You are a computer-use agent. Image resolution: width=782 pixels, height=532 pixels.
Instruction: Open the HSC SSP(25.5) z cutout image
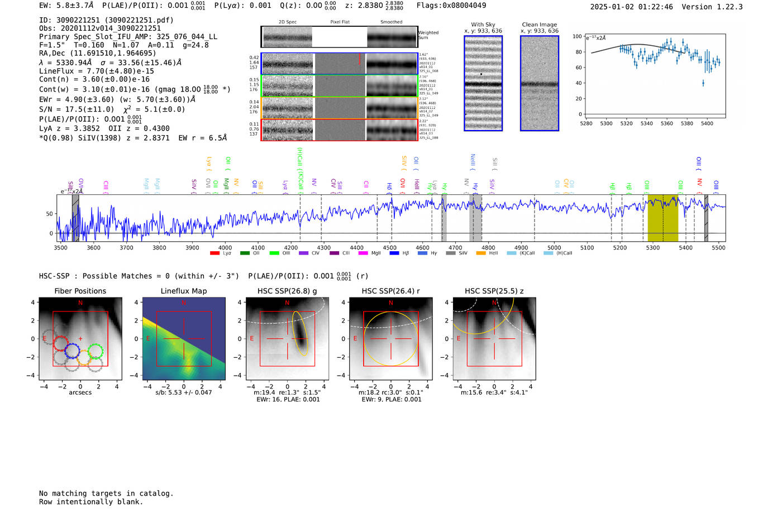point(494,339)
